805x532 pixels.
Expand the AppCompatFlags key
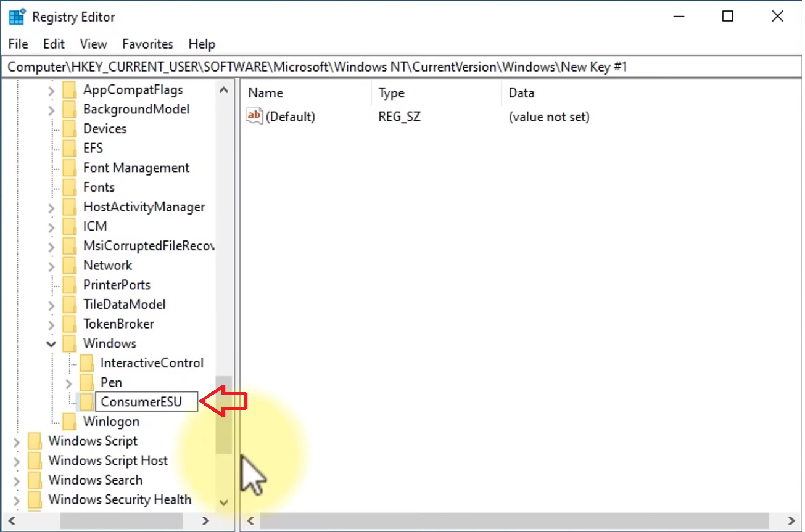[51, 91]
